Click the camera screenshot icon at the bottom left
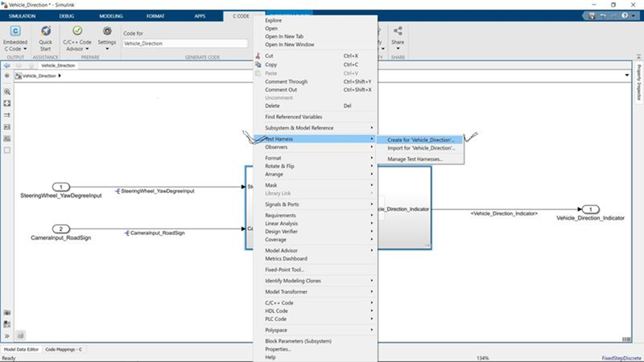 pyautogui.click(x=7, y=313)
